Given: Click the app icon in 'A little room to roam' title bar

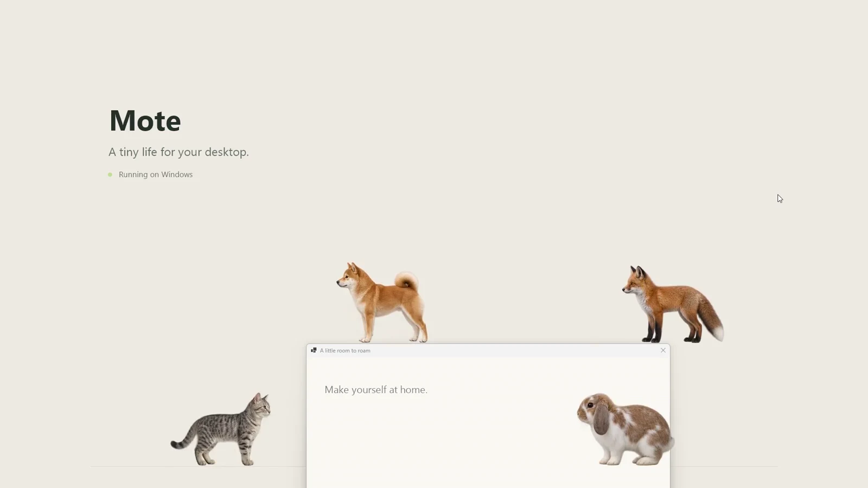Looking at the screenshot, I should coord(314,350).
